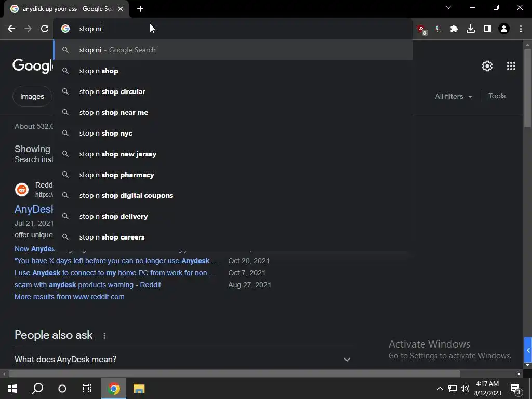Image resolution: width=532 pixels, height=399 pixels.
Task: Open the Chrome profile avatar
Action: 504,29
